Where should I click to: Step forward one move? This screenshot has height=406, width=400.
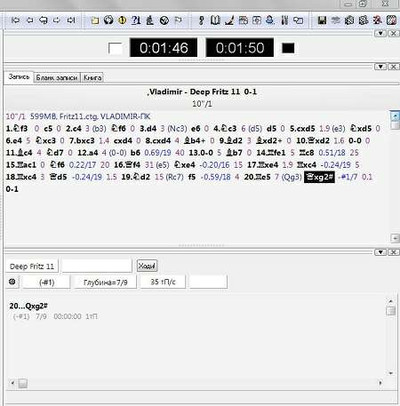coord(57,20)
